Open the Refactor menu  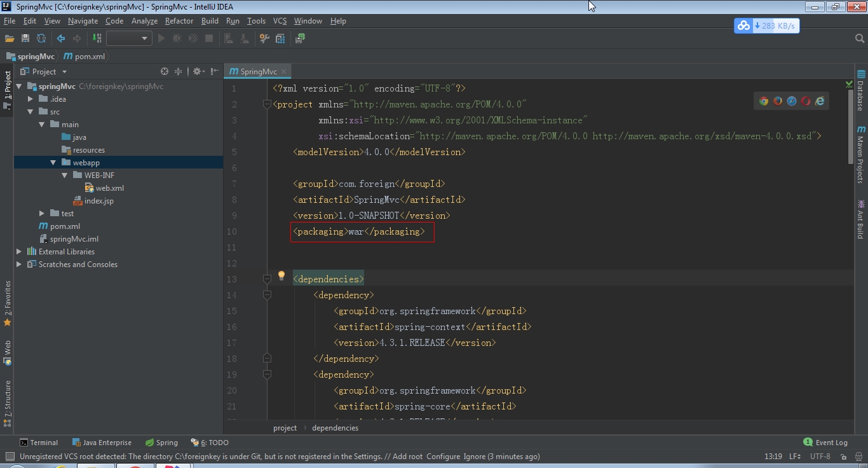pyautogui.click(x=179, y=21)
